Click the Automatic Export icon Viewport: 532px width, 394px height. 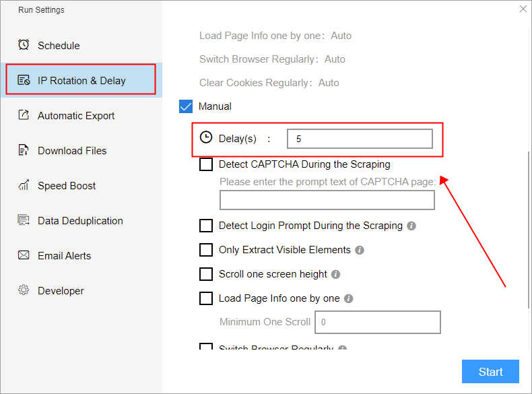pyautogui.click(x=24, y=115)
